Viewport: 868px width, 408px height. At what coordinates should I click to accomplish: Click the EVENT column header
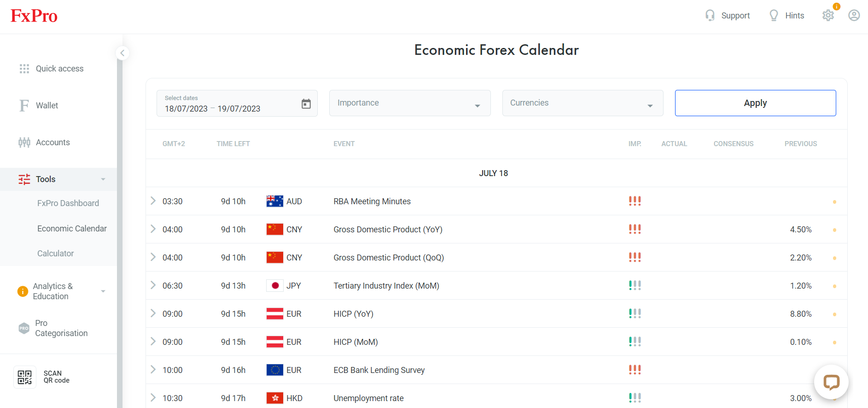344,144
